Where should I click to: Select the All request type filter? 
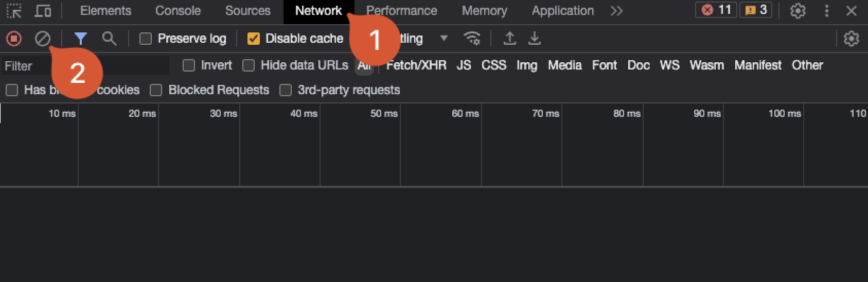click(x=364, y=66)
